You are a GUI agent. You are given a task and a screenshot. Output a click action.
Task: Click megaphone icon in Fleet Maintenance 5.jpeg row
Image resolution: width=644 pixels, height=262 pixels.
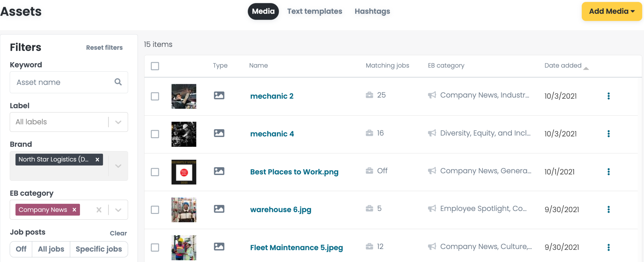click(432, 246)
